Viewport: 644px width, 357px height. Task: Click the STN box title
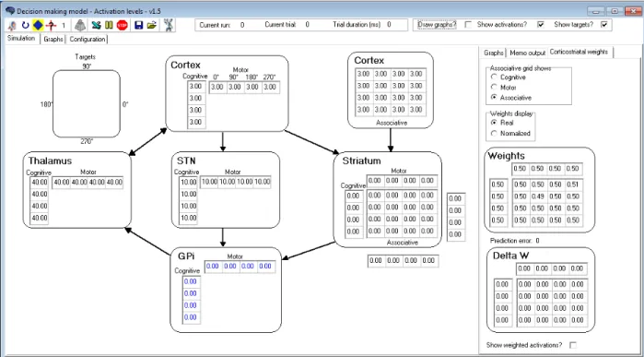click(x=186, y=161)
